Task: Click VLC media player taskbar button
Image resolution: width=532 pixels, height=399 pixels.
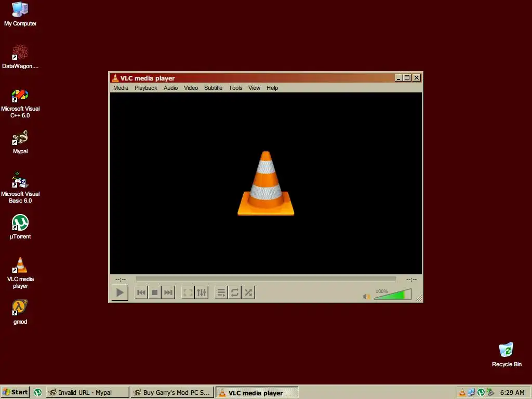Action: 257,393
